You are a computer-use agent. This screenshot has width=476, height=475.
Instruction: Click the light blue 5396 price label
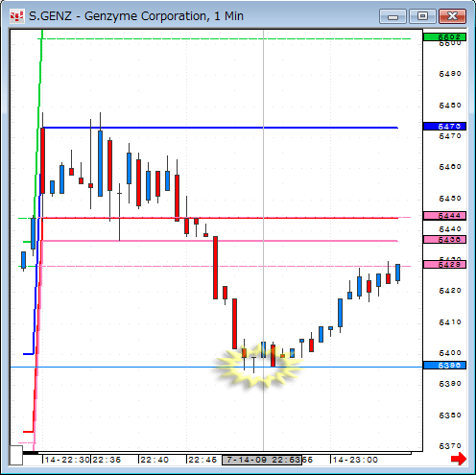(x=444, y=366)
